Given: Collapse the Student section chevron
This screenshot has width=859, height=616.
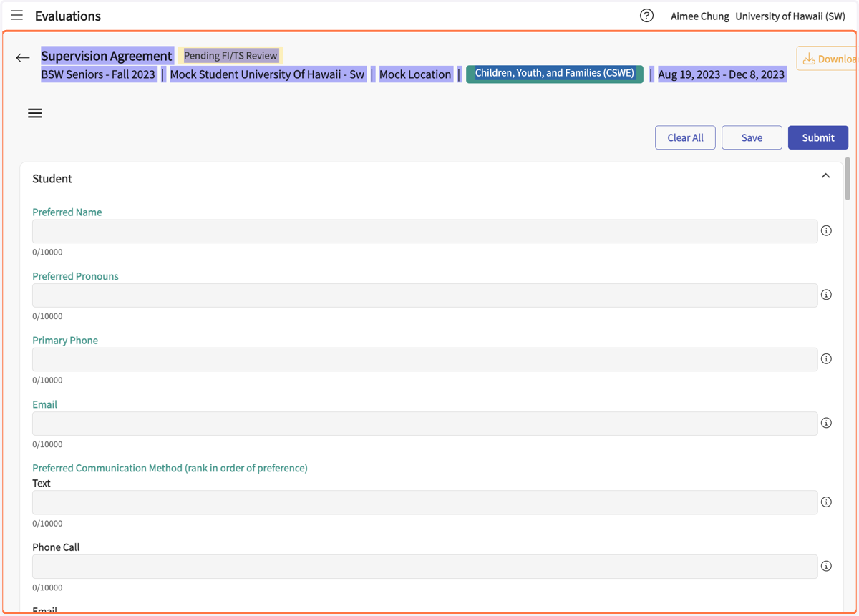Looking at the screenshot, I should (825, 176).
